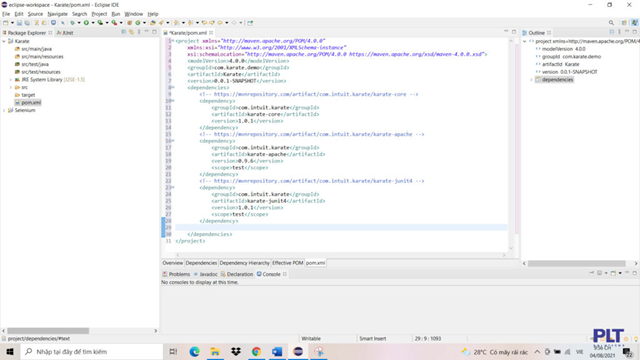Open the Source menu
Image resolution: width=640 pixels, height=360 pixels.
click(x=35, y=14)
